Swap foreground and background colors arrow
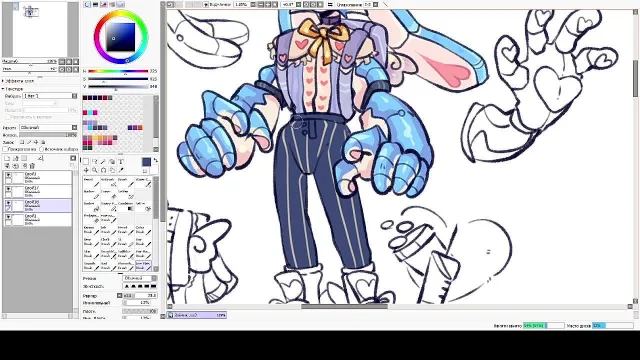 click(156, 160)
